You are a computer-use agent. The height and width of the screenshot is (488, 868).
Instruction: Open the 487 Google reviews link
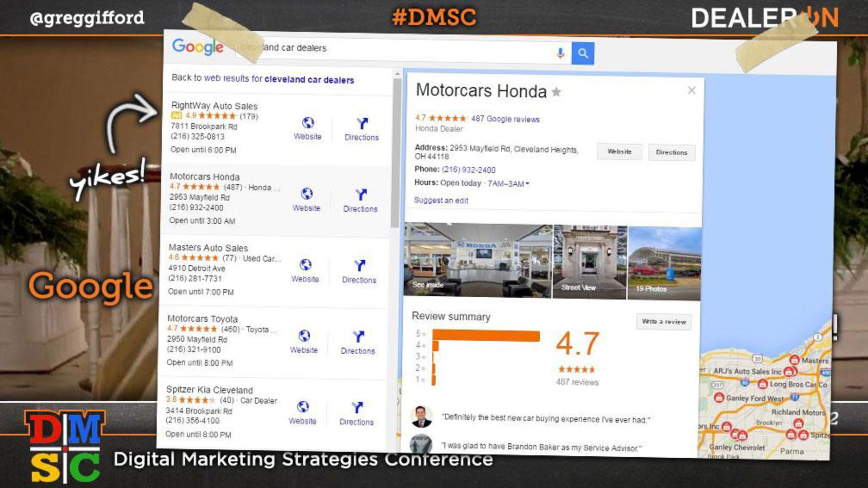pos(505,119)
